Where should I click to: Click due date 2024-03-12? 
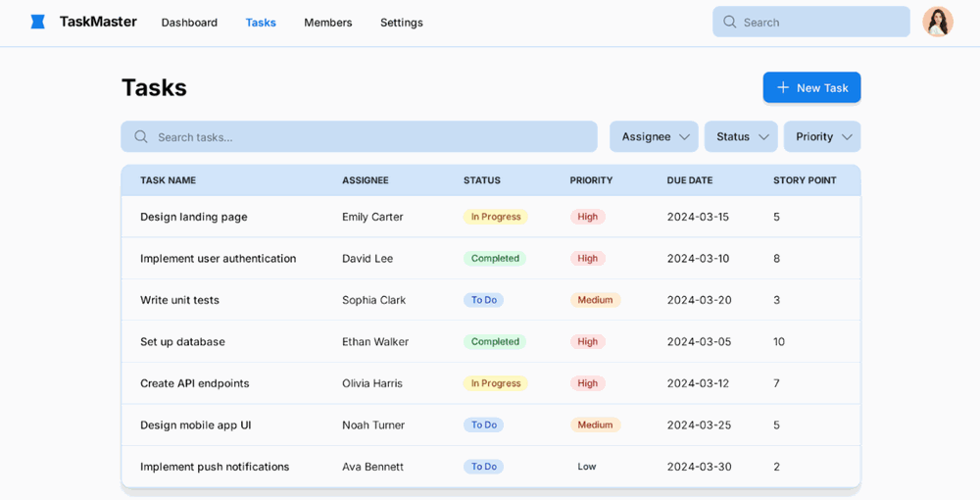698,383
